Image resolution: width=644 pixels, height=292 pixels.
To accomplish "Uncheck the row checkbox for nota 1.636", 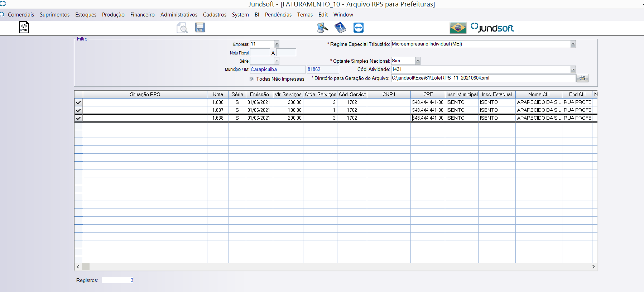I will [78, 102].
